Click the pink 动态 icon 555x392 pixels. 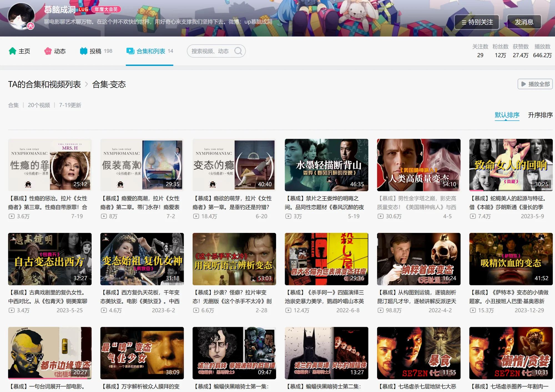click(x=48, y=51)
